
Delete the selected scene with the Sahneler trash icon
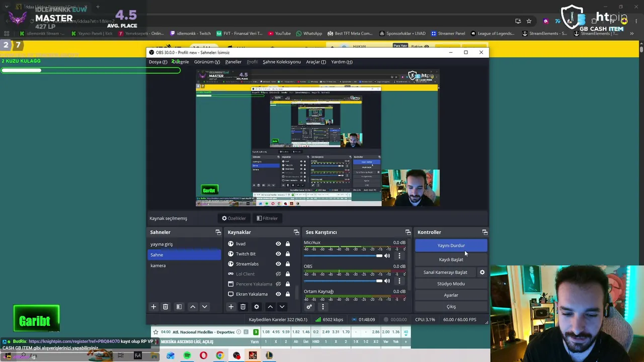click(x=166, y=307)
